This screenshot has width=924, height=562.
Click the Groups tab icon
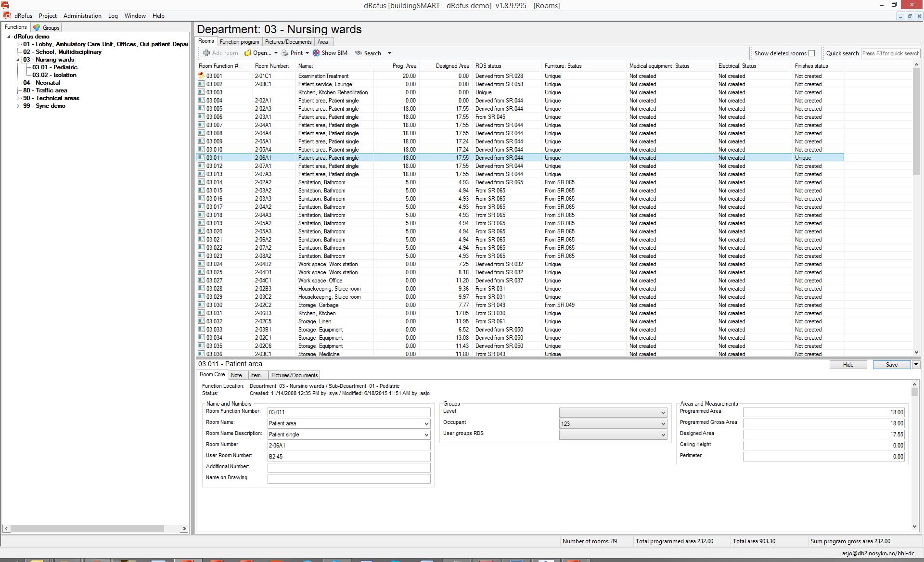click(37, 27)
